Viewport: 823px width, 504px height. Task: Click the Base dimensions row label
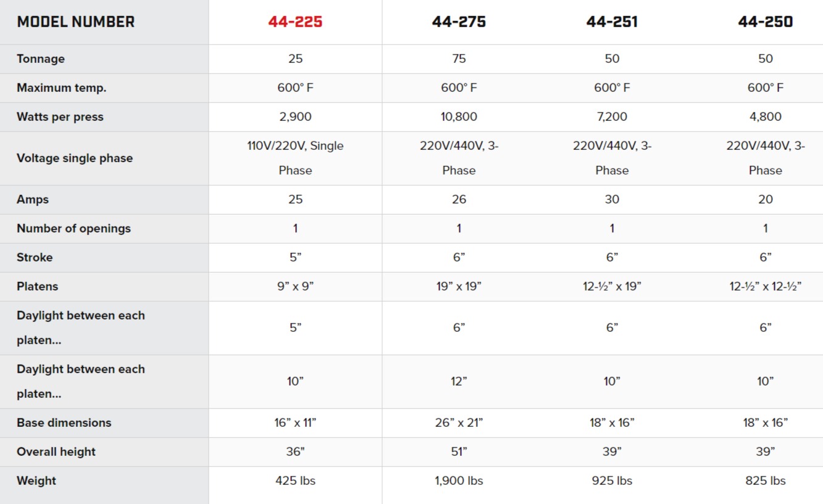point(64,423)
